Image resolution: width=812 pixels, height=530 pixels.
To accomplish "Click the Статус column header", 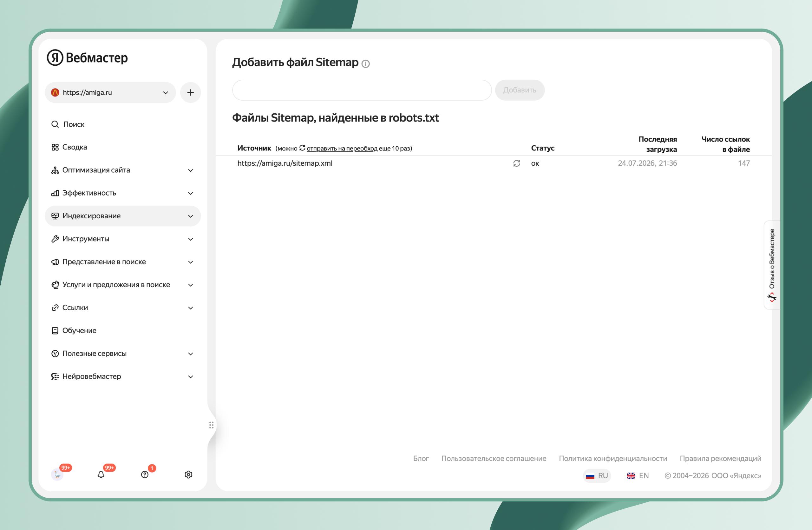I will [542, 148].
